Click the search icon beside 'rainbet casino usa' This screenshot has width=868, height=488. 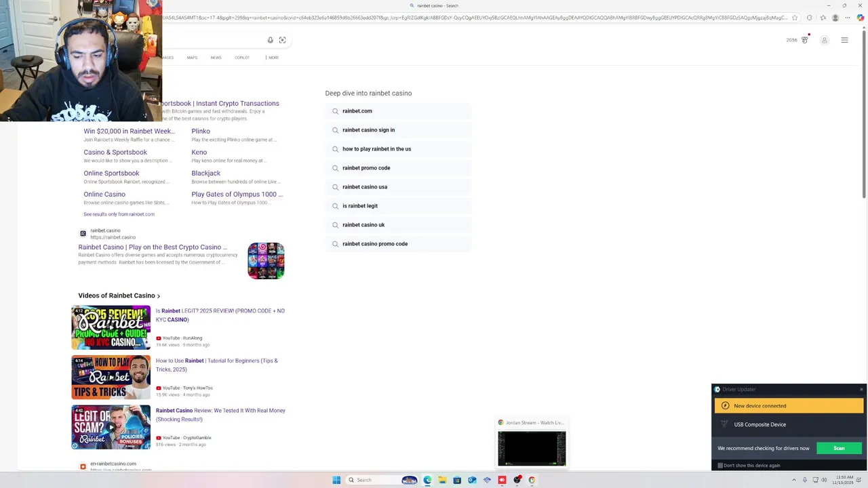(x=335, y=187)
